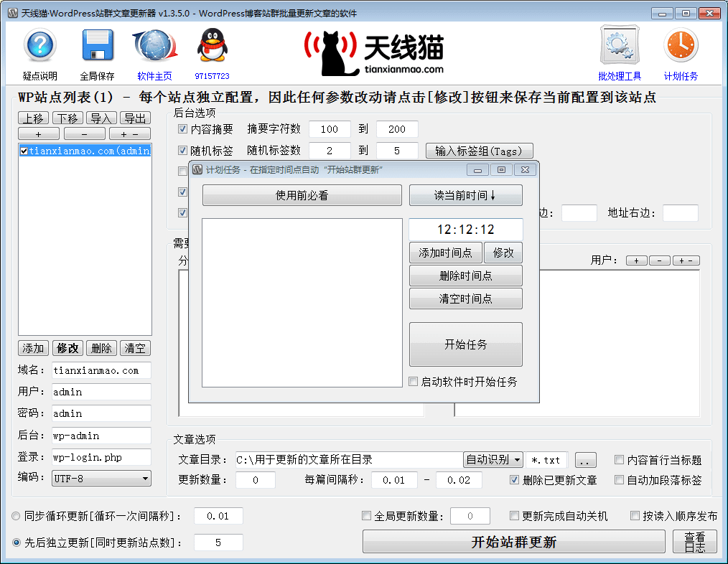Screen dimensions: 728x564
Task: Enable 按读入顺序发布 checkbox
Action: (x=635, y=516)
